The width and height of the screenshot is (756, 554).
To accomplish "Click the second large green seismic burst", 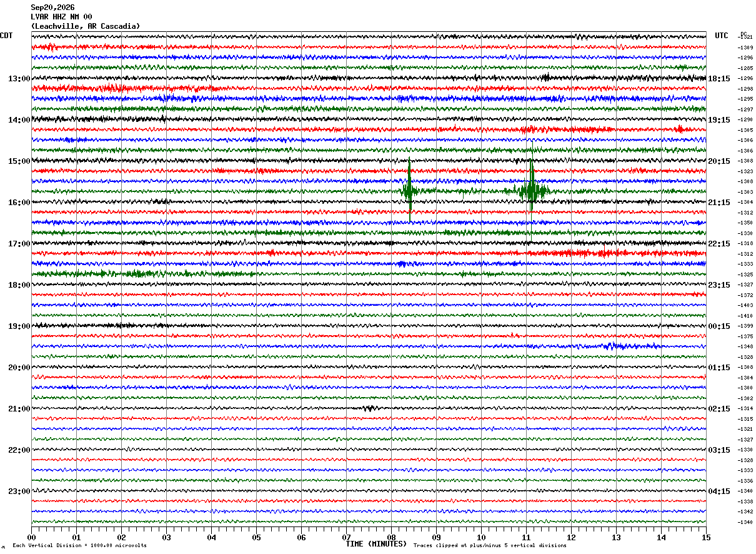I will [531, 188].
